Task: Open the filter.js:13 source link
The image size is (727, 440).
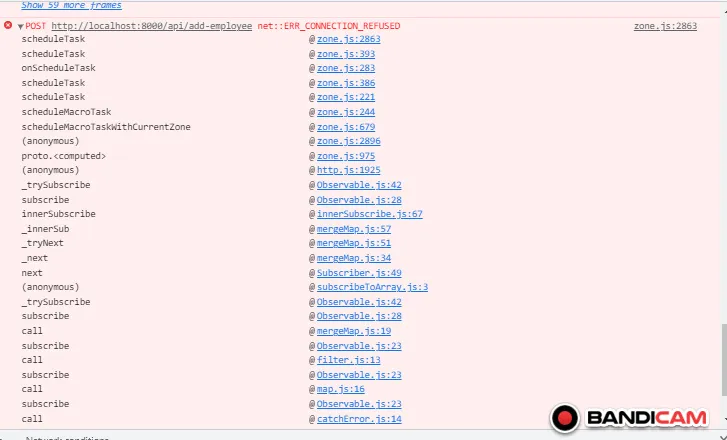Action: (349, 360)
